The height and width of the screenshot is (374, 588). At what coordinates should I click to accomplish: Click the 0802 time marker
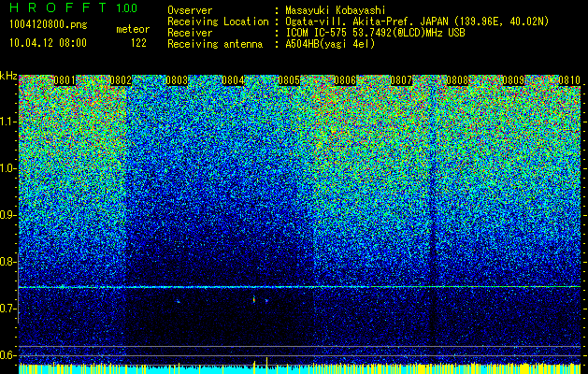point(121,80)
